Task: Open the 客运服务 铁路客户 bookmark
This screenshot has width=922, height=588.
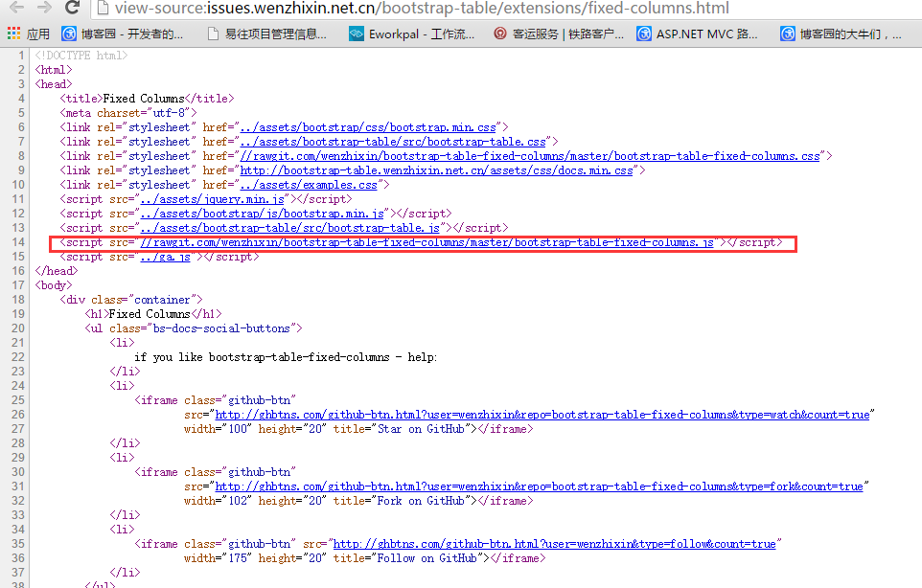Action: [x=558, y=34]
